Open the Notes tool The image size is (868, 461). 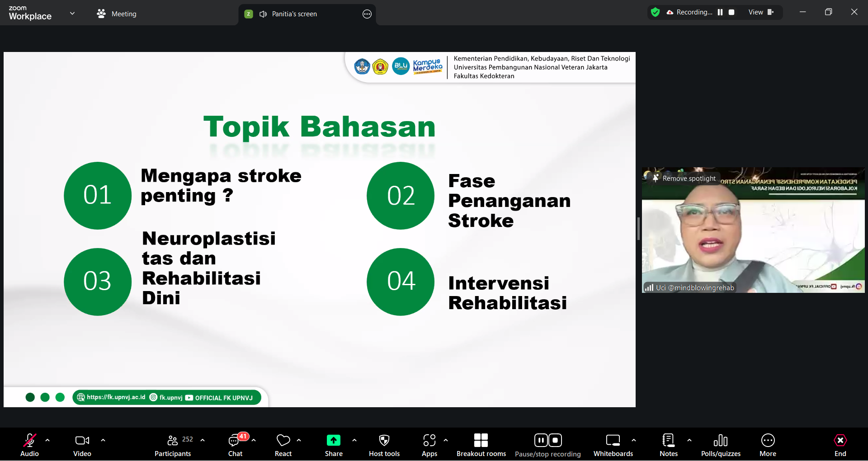click(x=668, y=445)
